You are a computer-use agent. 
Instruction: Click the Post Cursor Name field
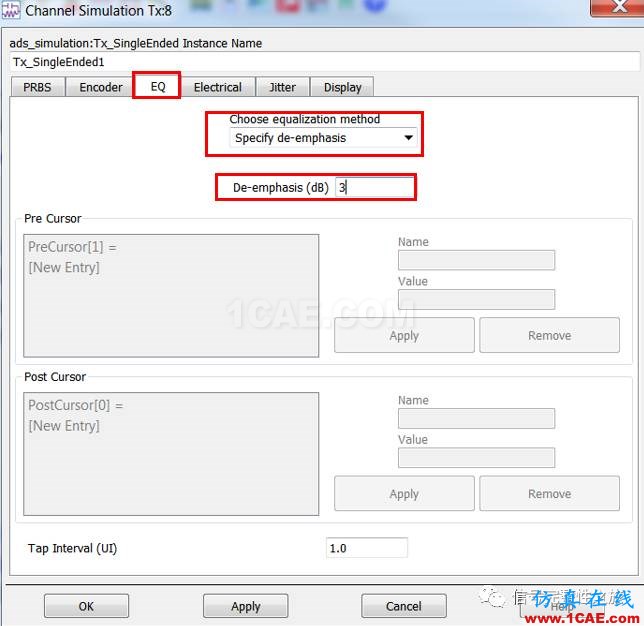pos(476,418)
